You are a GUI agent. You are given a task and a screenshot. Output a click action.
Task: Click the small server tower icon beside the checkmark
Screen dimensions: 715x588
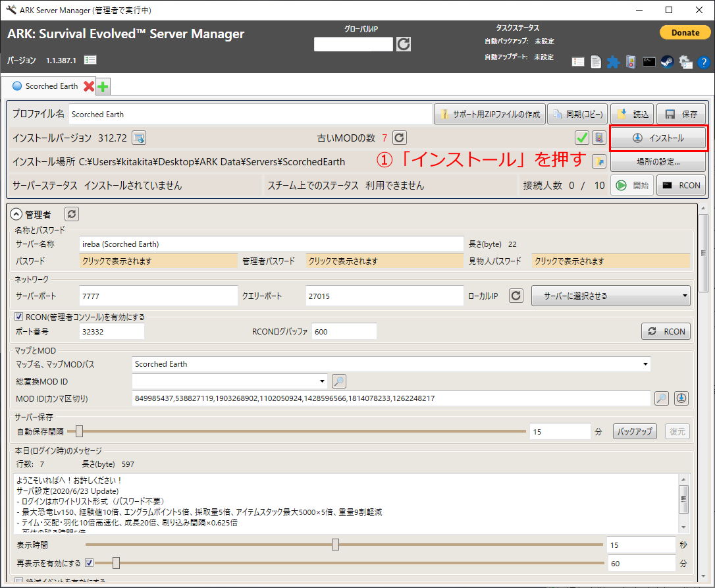coord(599,138)
